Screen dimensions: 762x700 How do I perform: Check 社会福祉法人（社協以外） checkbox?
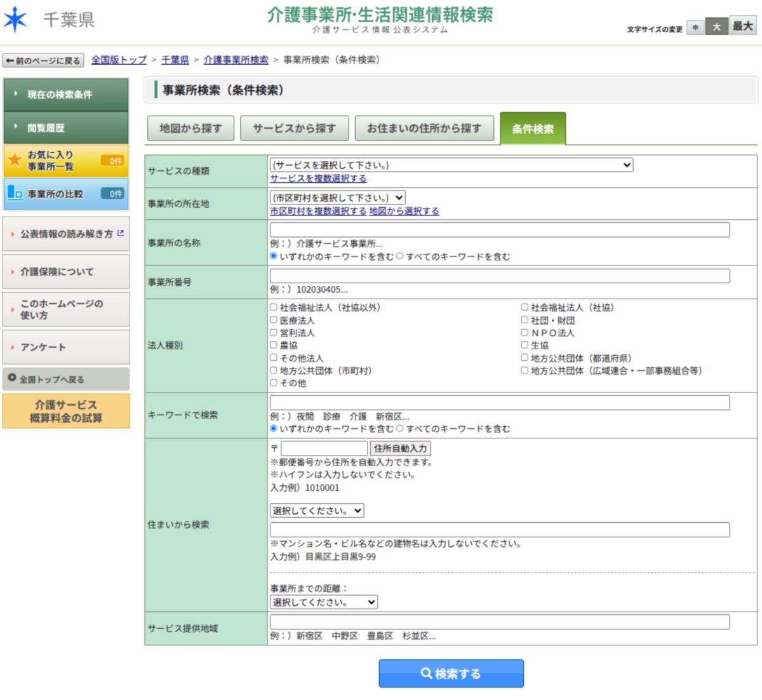coord(274,307)
